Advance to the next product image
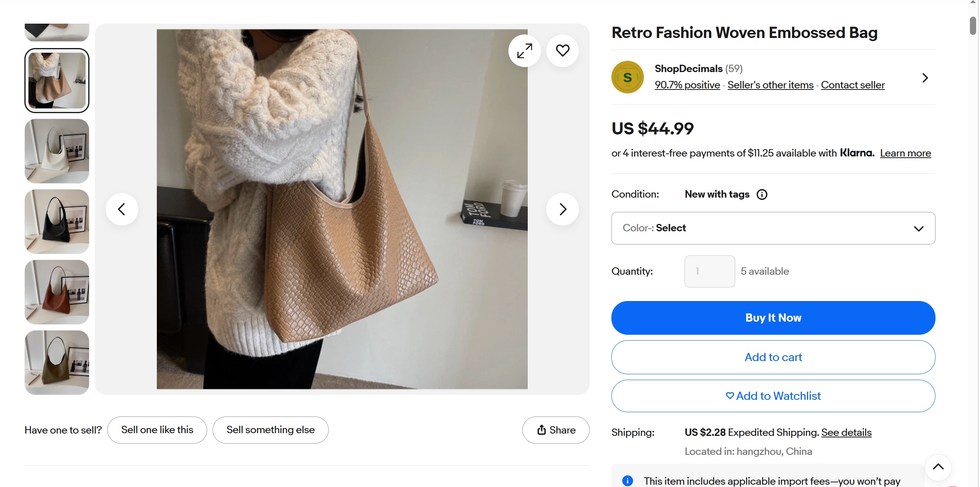The height and width of the screenshot is (487, 980). pyautogui.click(x=563, y=209)
